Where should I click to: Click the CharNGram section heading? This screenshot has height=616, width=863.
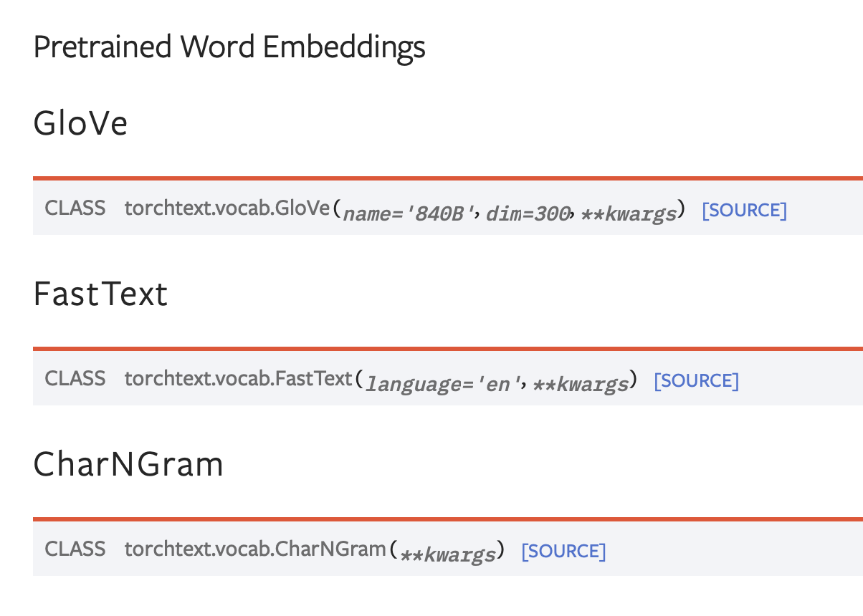pyautogui.click(x=128, y=465)
